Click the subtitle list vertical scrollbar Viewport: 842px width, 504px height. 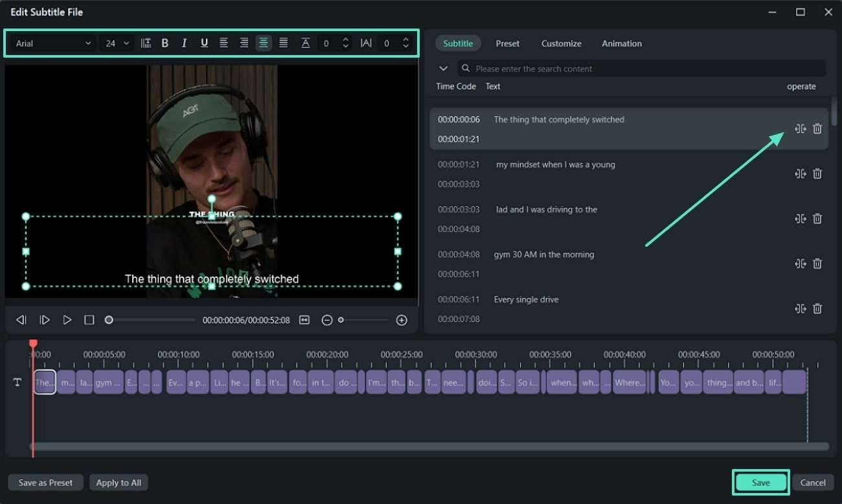[x=834, y=110]
